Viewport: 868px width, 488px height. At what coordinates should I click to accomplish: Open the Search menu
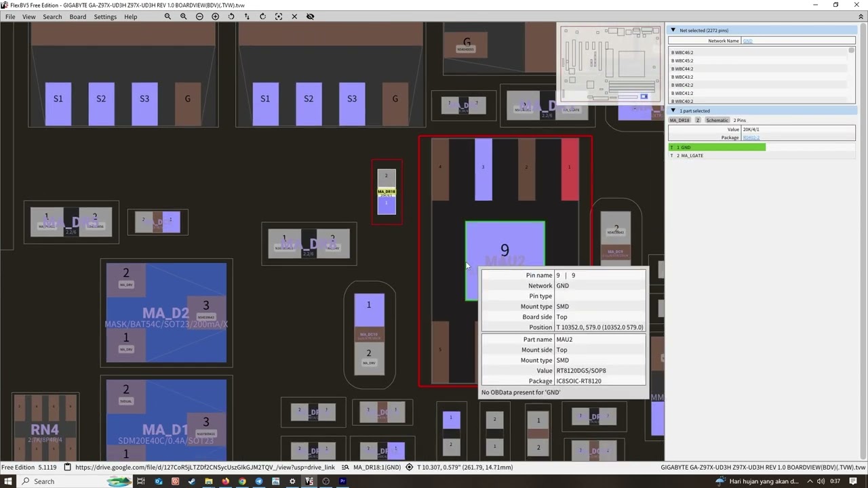[x=52, y=17]
